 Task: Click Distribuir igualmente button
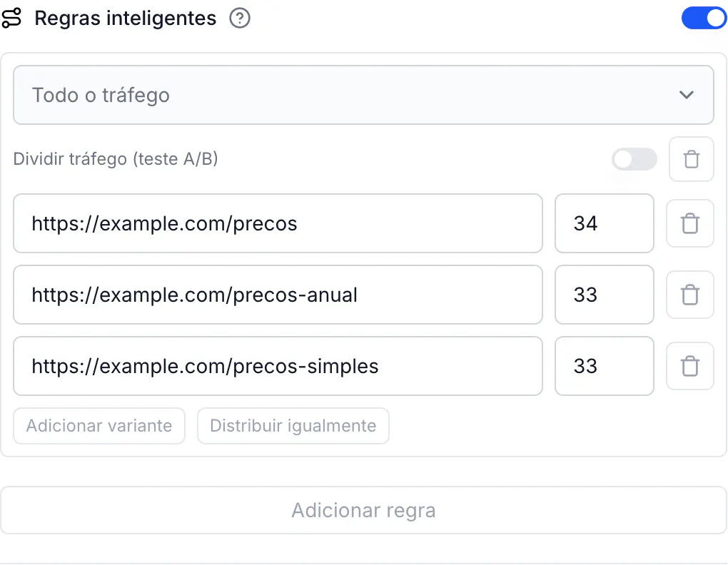[293, 426]
